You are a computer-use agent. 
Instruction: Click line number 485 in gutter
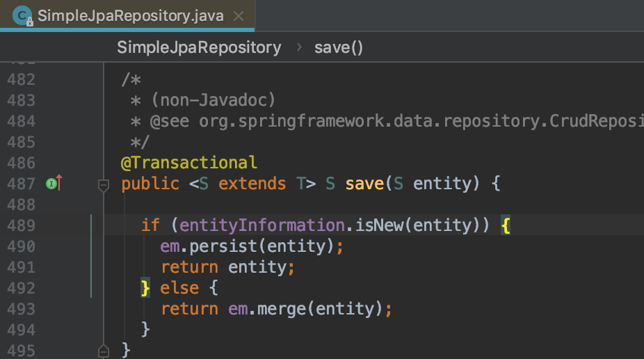[22, 142]
